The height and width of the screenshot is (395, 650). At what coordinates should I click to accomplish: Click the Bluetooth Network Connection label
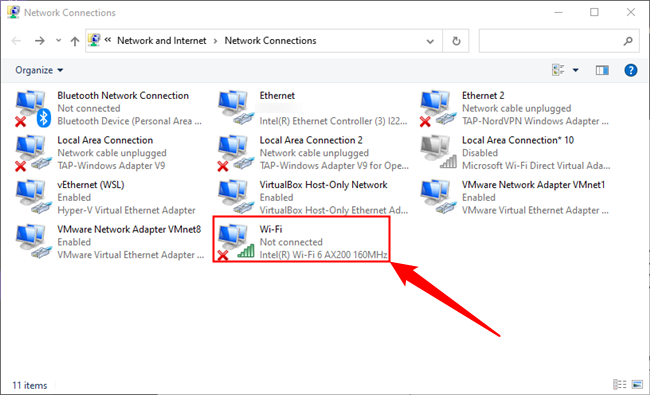[x=123, y=96]
